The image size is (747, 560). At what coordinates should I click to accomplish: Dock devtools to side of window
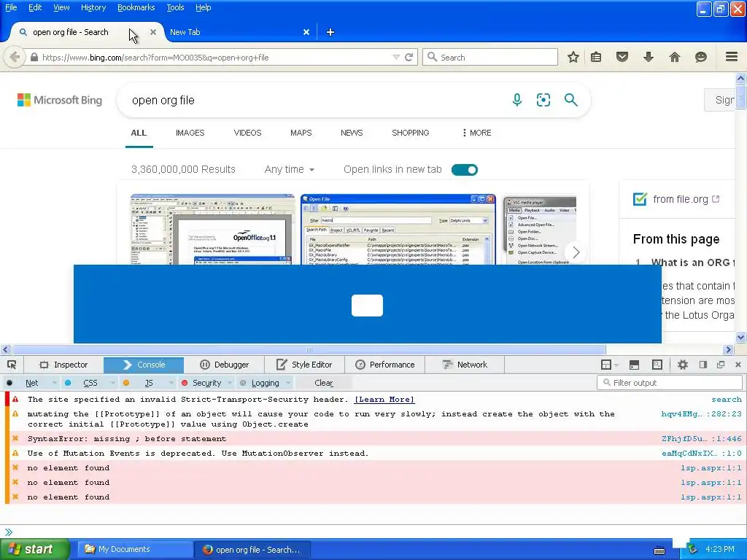(703, 365)
